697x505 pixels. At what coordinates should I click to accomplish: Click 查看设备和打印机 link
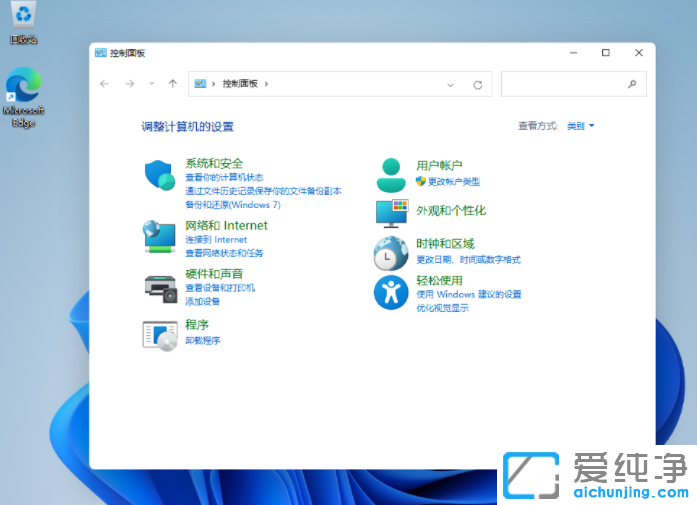220,288
